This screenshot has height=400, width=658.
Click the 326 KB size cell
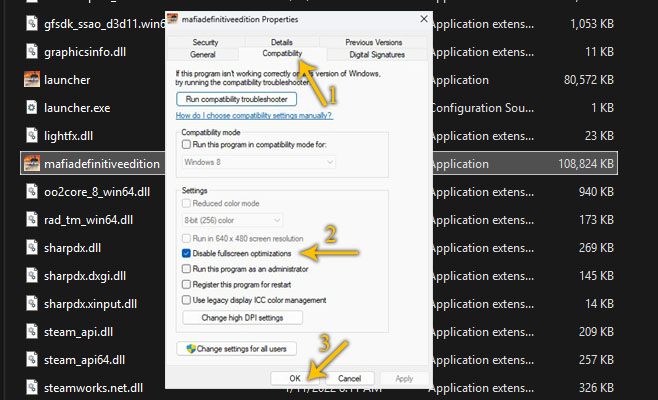point(596,388)
